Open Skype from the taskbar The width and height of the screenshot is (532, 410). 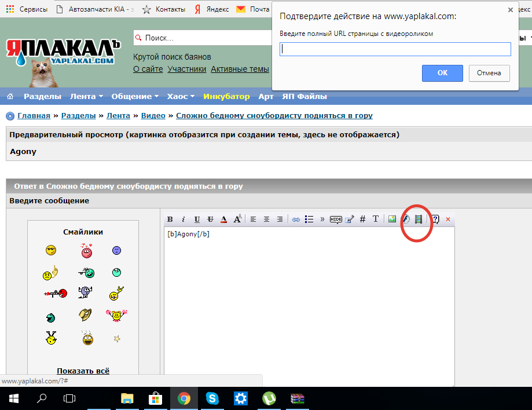(212, 398)
